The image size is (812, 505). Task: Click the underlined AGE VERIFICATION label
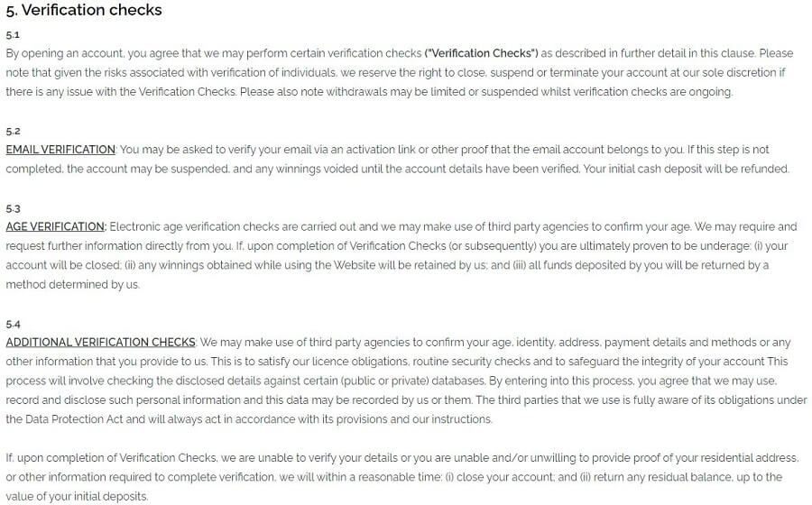(56, 226)
